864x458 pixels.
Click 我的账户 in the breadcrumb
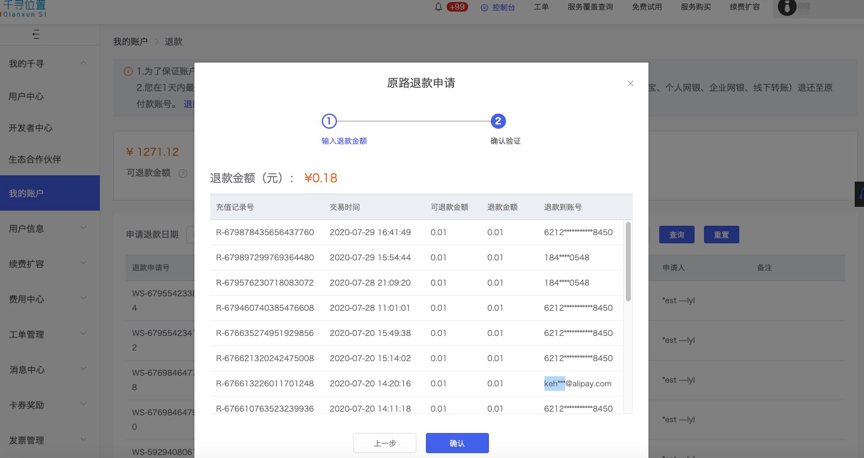click(x=131, y=41)
